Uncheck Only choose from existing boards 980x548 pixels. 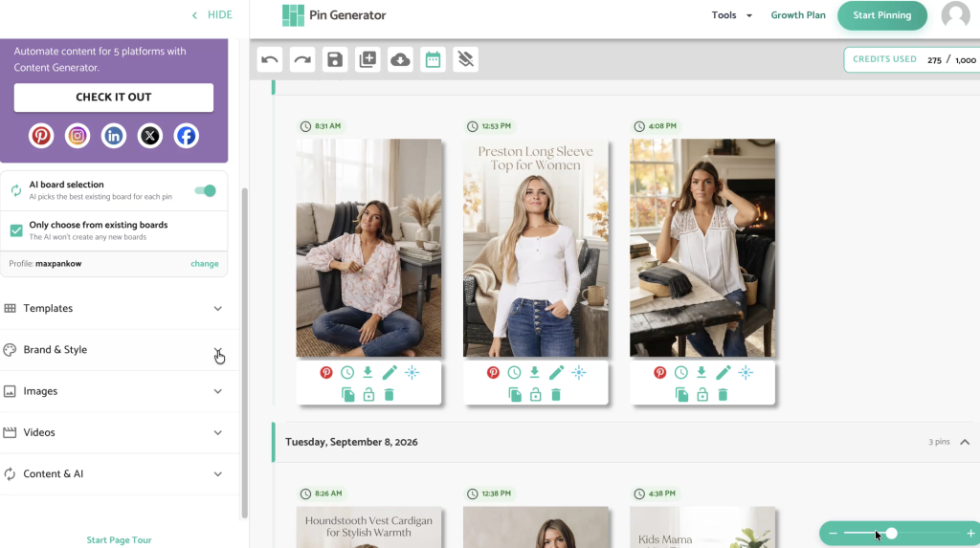click(x=16, y=230)
